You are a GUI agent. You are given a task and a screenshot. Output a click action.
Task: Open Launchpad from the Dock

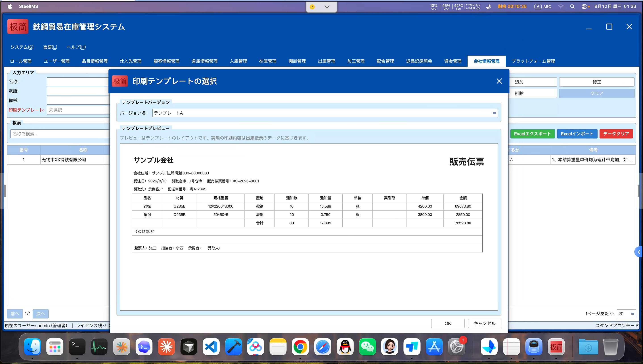point(55,347)
